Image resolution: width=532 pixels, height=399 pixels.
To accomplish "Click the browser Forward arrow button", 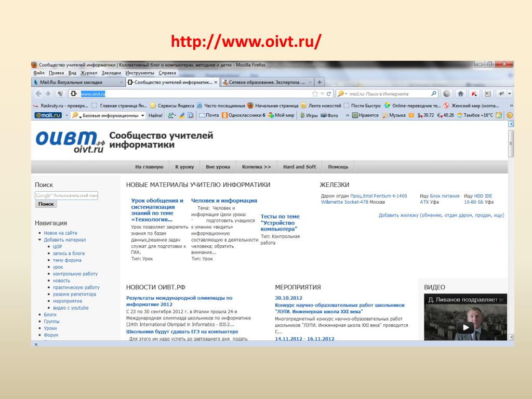I will pyautogui.click(x=48, y=94).
